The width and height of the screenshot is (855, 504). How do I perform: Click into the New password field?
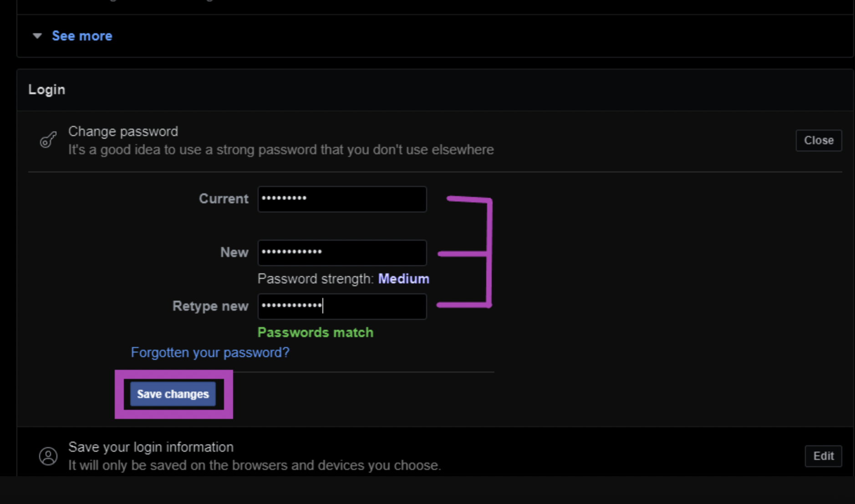[342, 253]
